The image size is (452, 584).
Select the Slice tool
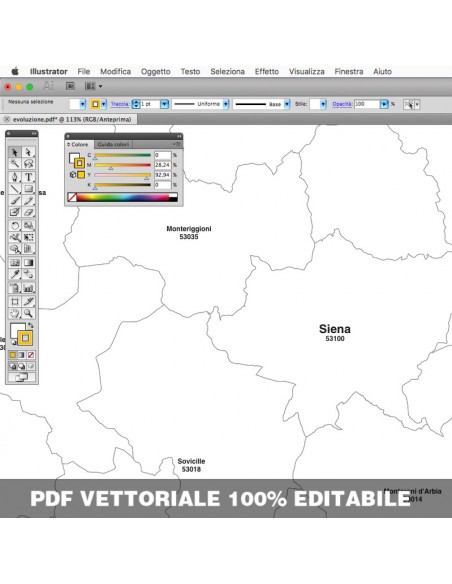[x=28, y=301]
